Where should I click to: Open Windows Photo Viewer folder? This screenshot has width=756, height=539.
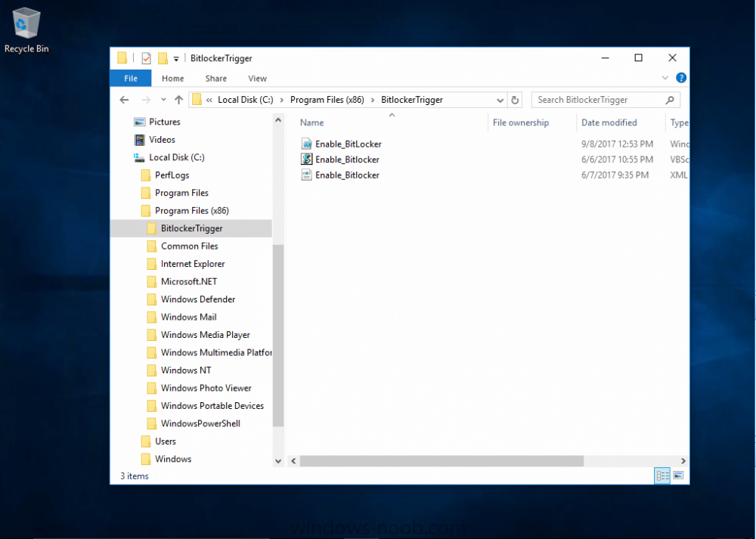pyautogui.click(x=206, y=388)
